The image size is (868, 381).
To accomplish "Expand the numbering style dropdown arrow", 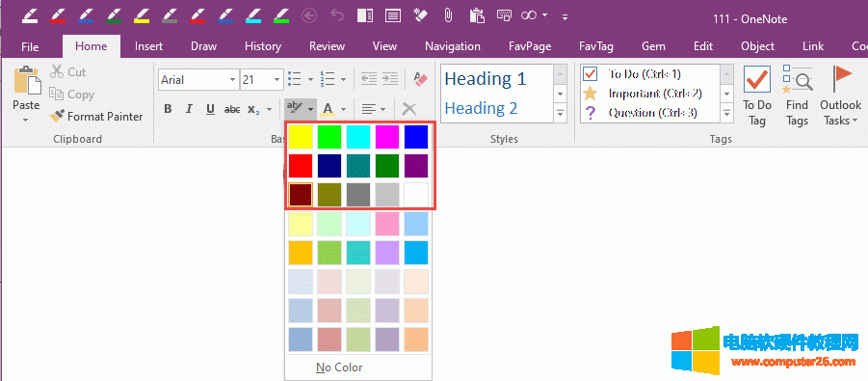I will (x=343, y=80).
